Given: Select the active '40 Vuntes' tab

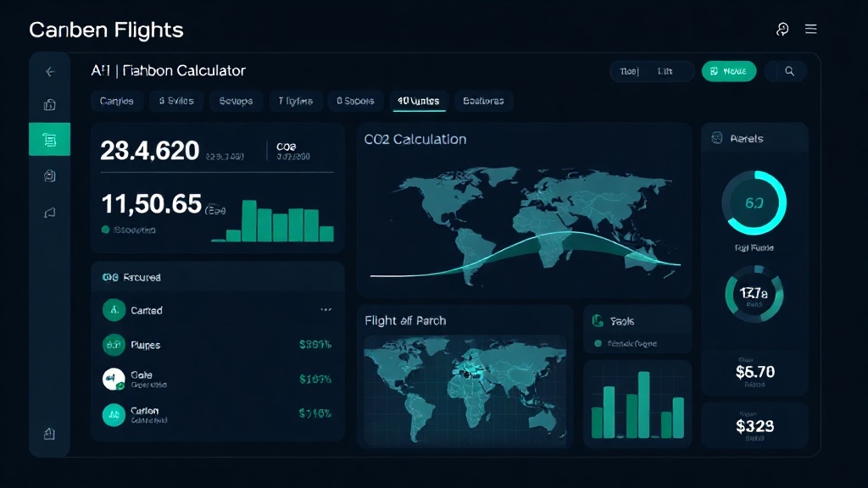Looking at the screenshot, I should tap(419, 102).
